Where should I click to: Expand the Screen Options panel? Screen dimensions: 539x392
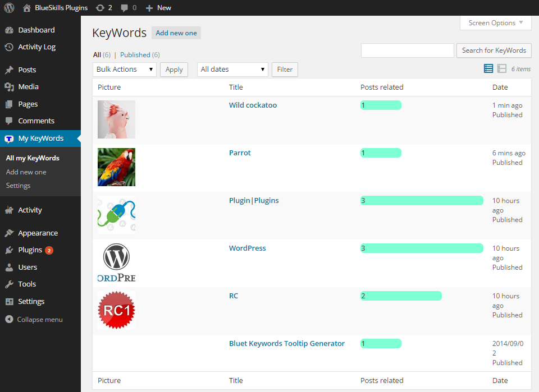tap(495, 23)
